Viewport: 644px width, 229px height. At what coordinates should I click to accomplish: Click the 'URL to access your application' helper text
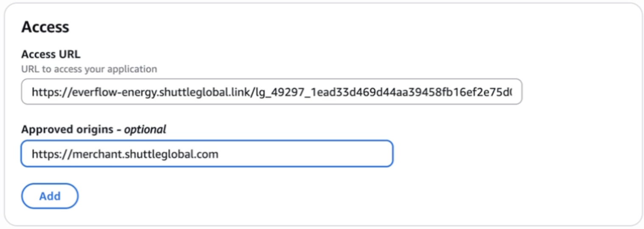[89, 69]
